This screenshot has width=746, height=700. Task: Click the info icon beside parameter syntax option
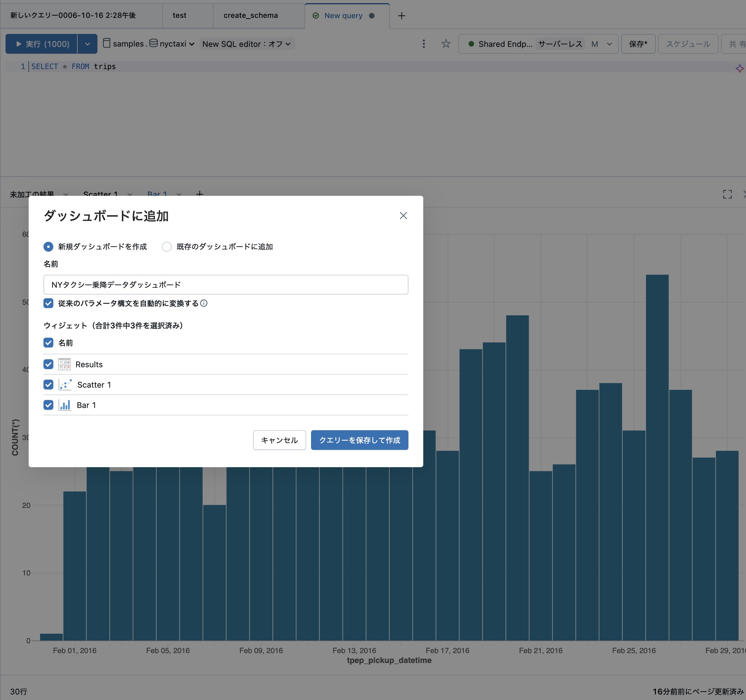click(204, 303)
